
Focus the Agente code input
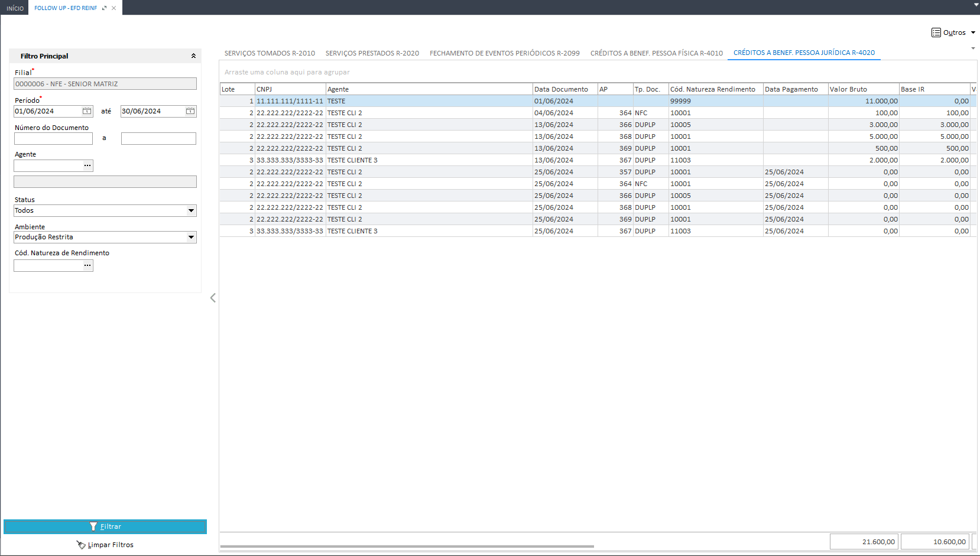coord(48,165)
